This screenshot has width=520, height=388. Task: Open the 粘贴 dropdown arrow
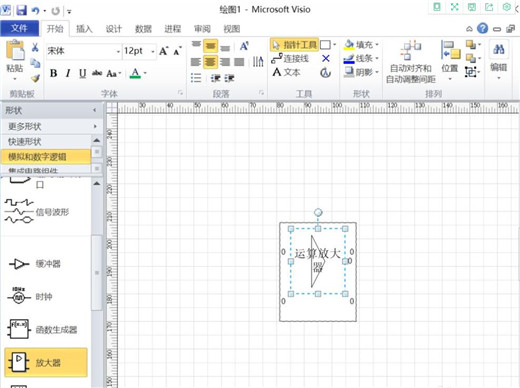[15, 79]
